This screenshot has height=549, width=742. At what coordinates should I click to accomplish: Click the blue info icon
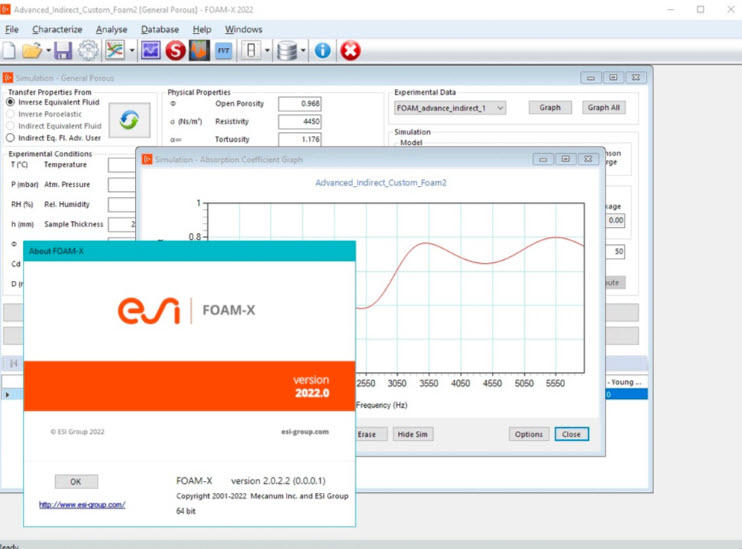click(323, 50)
